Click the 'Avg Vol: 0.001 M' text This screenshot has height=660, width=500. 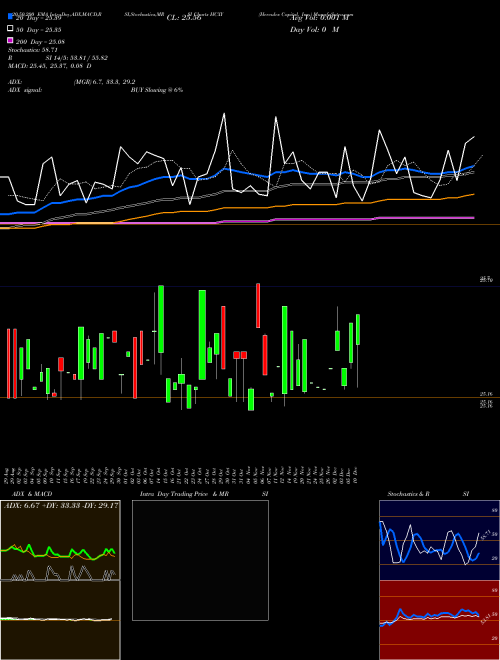point(319,18)
